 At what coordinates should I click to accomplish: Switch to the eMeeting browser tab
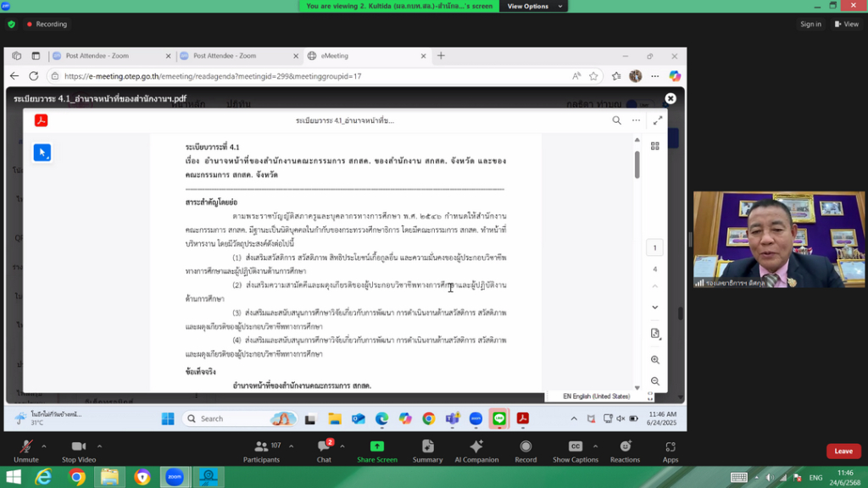pos(365,56)
